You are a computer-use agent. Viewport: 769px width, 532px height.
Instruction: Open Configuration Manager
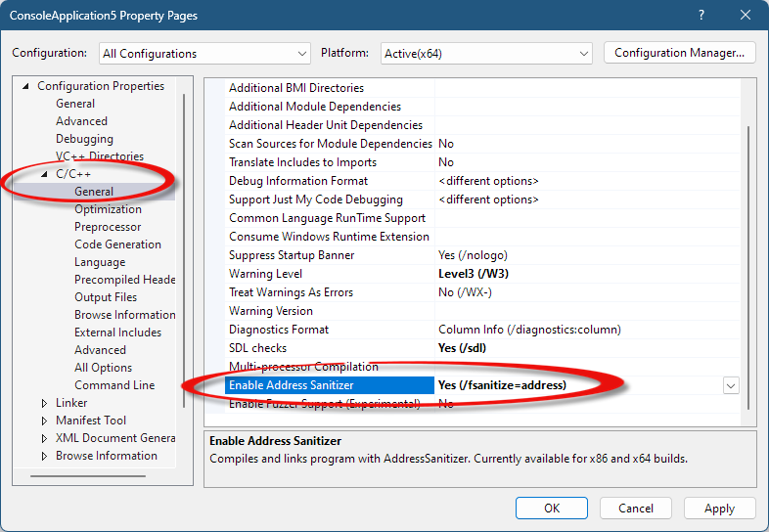(x=679, y=53)
